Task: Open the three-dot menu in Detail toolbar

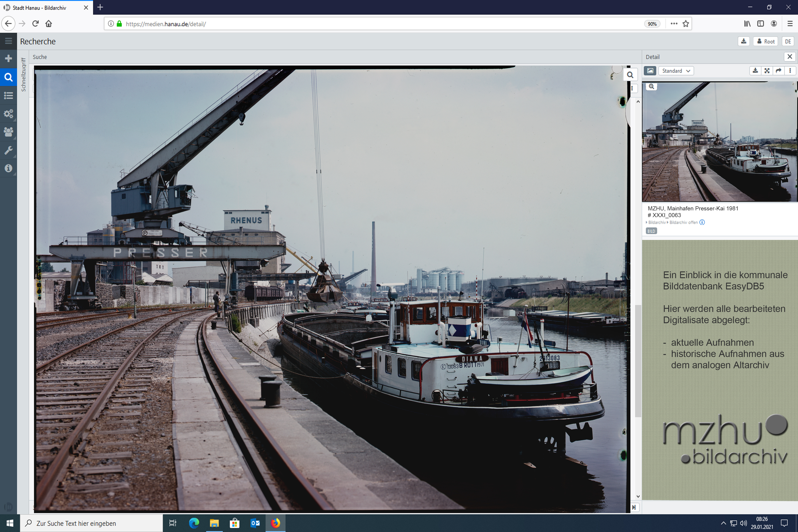Action: point(790,70)
